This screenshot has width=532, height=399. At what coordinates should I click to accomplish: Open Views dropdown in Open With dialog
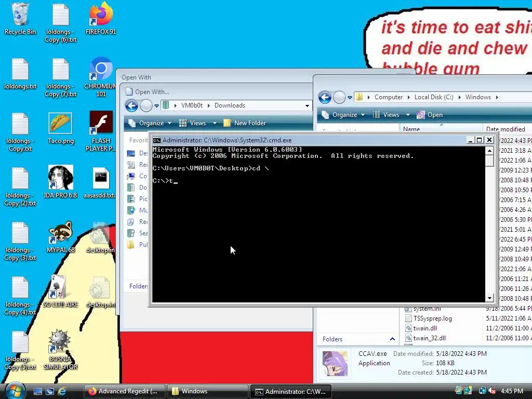point(215,123)
